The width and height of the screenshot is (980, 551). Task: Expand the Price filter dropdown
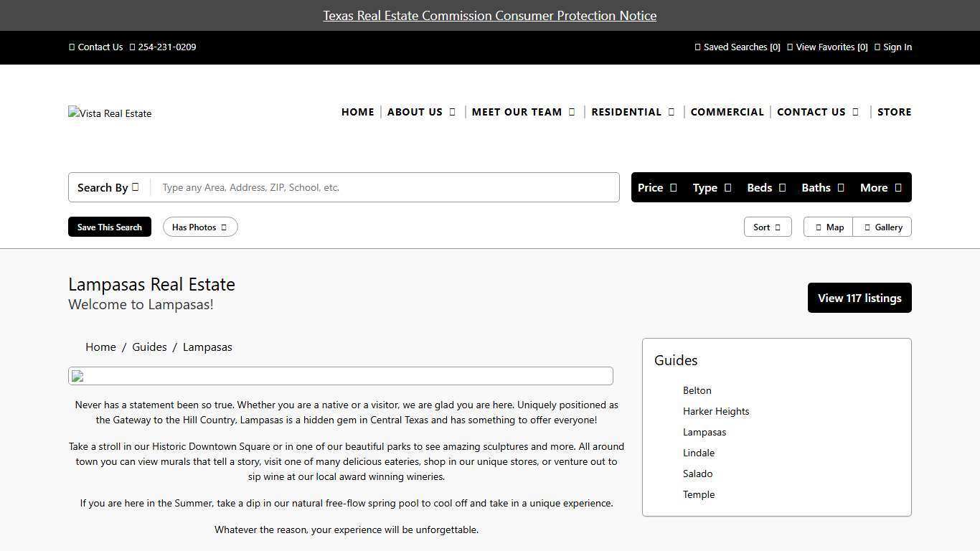click(x=656, y=188)
